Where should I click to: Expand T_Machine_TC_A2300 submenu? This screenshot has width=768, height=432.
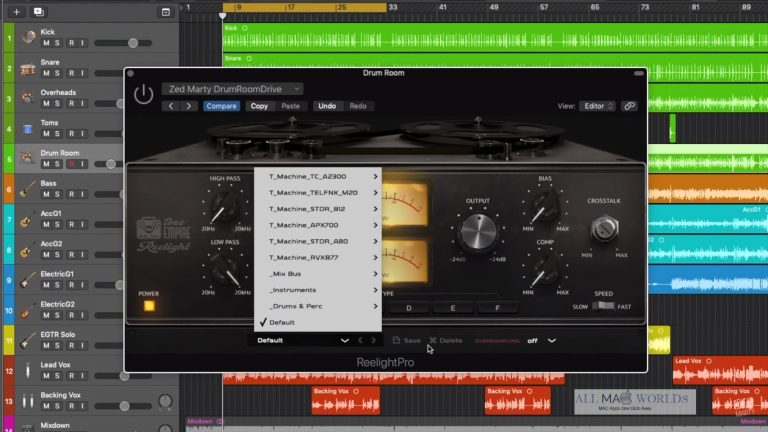click(318, 176)
